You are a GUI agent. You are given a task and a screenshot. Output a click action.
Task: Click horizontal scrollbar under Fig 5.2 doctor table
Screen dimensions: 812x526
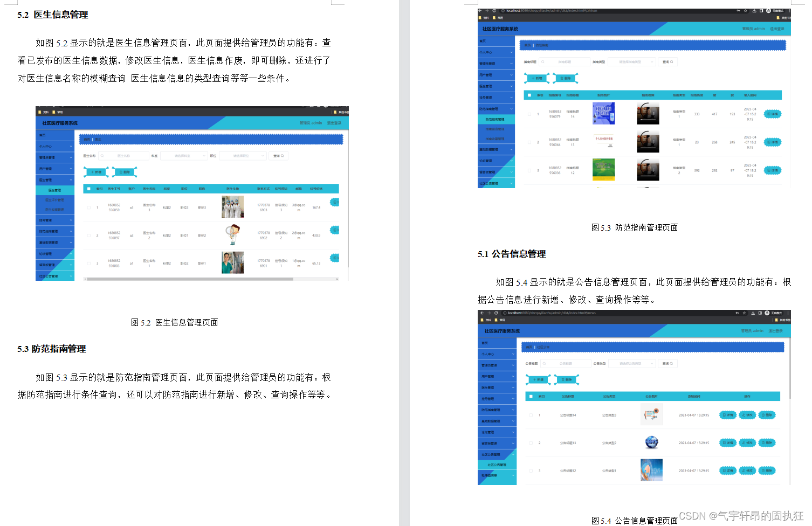pos(190,279)
